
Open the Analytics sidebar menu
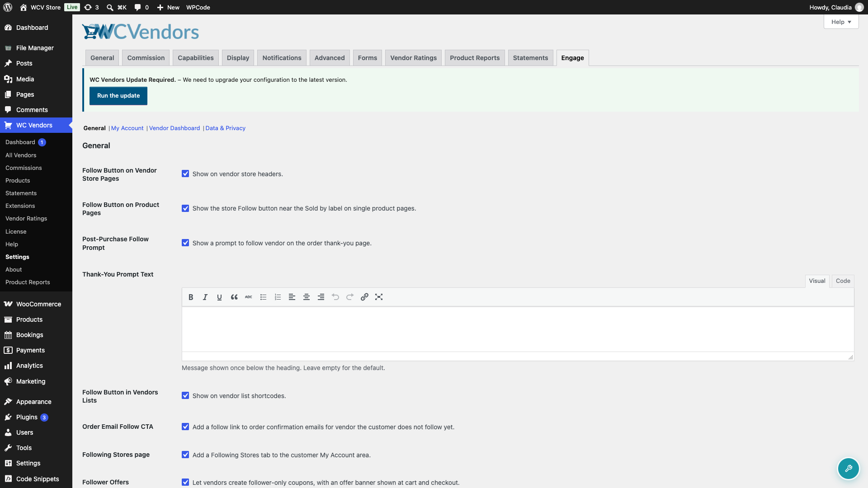tap(29, 366)
